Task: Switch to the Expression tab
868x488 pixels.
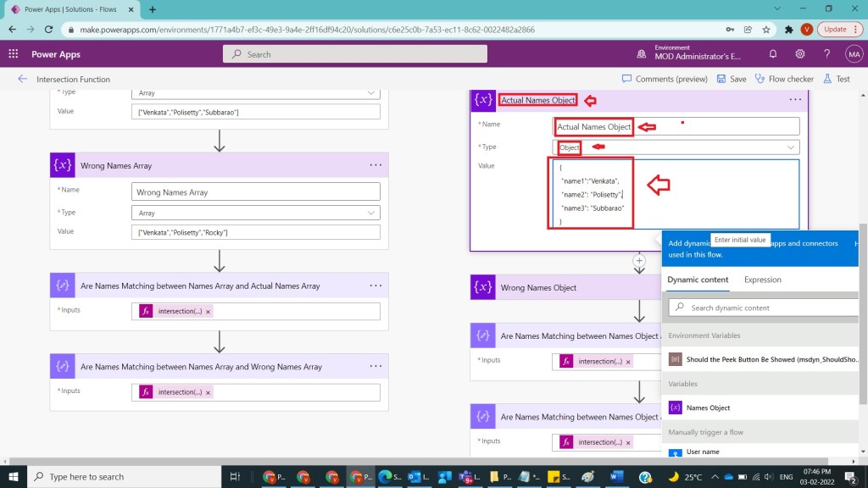Action: pos(762,280)
